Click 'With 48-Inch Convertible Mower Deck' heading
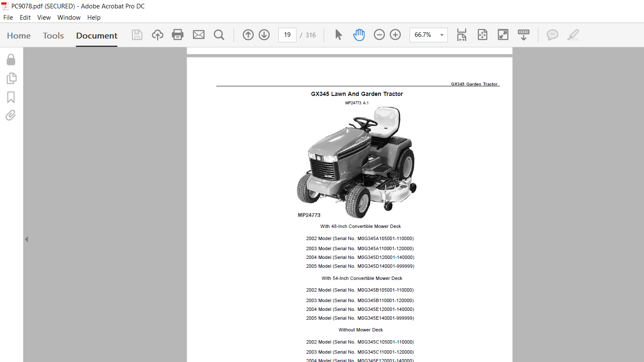The width and height of the screenshot is (644, 362). pos(361,226)
